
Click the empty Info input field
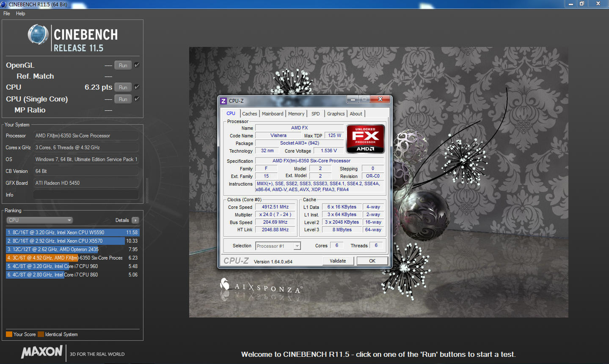86,195
